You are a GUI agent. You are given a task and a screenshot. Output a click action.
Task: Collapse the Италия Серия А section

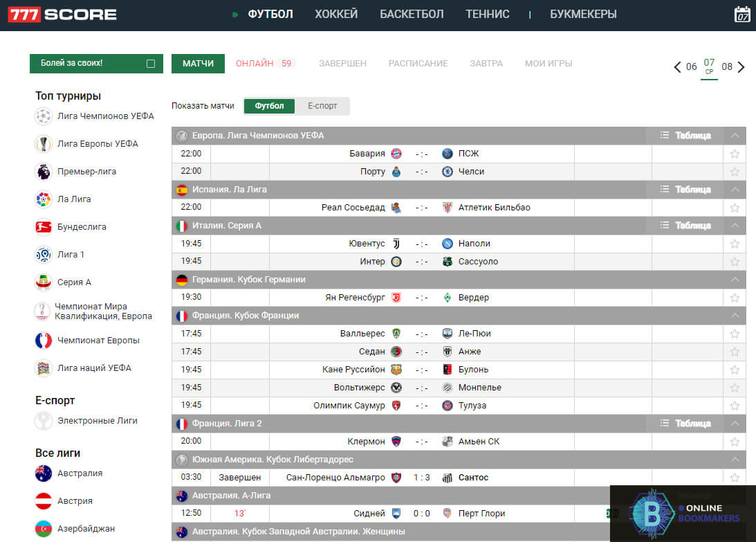point(735,226)
